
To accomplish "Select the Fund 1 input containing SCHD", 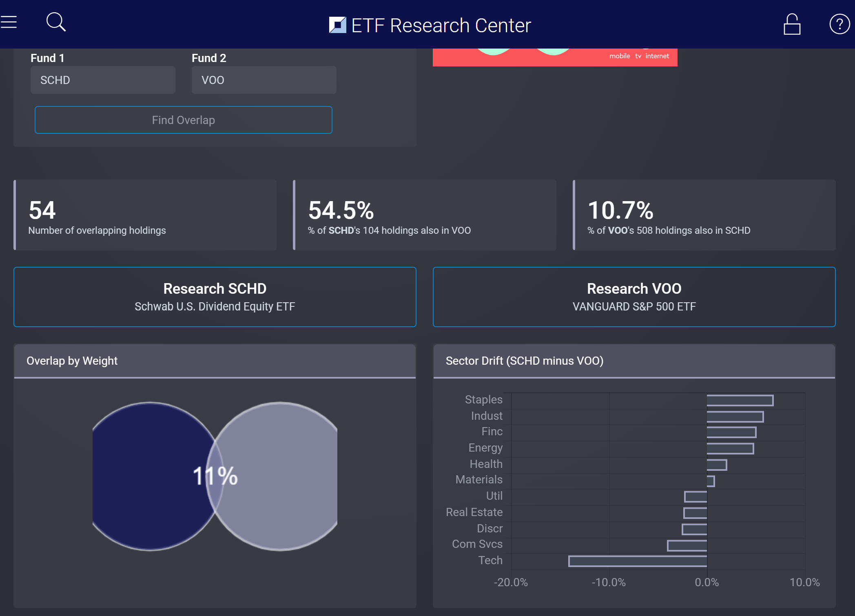I will (x=103, y=80).
